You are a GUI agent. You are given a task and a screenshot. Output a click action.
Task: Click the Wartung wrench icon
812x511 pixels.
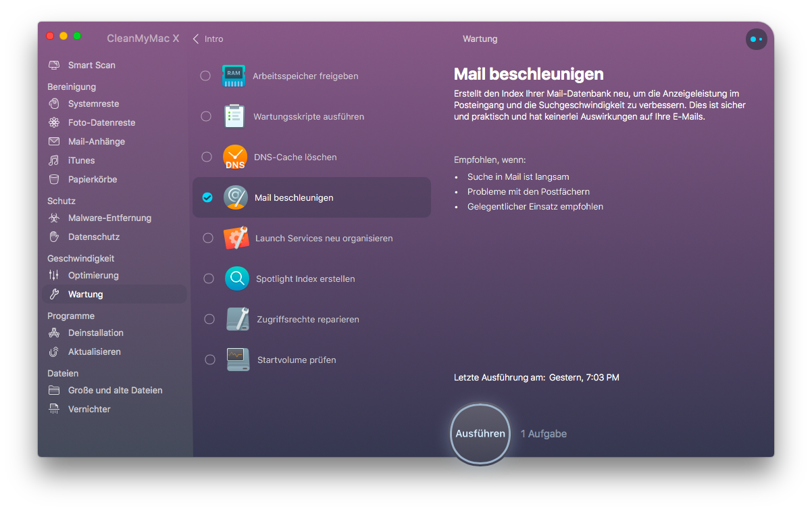click(x=54, y=295)
